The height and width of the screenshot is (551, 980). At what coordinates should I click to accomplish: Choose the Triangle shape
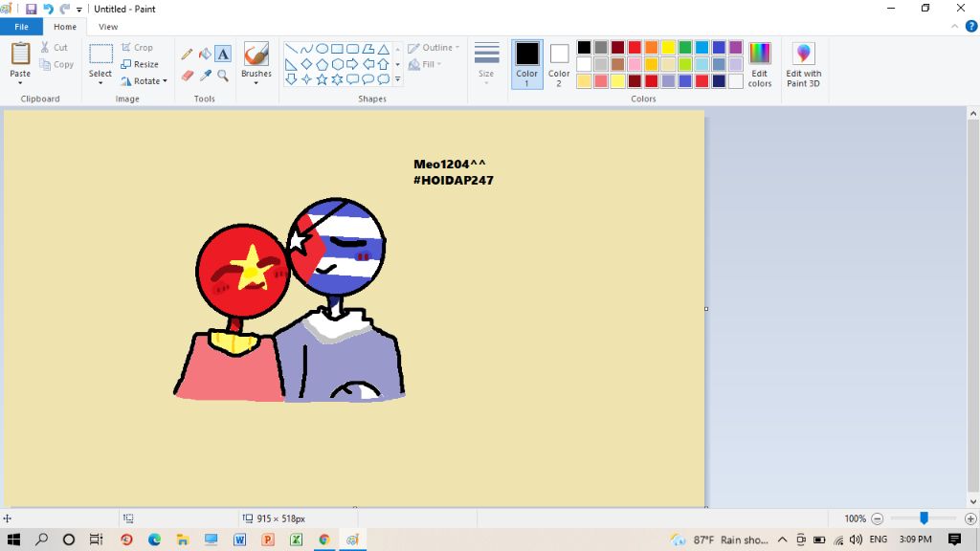(384, 49)
